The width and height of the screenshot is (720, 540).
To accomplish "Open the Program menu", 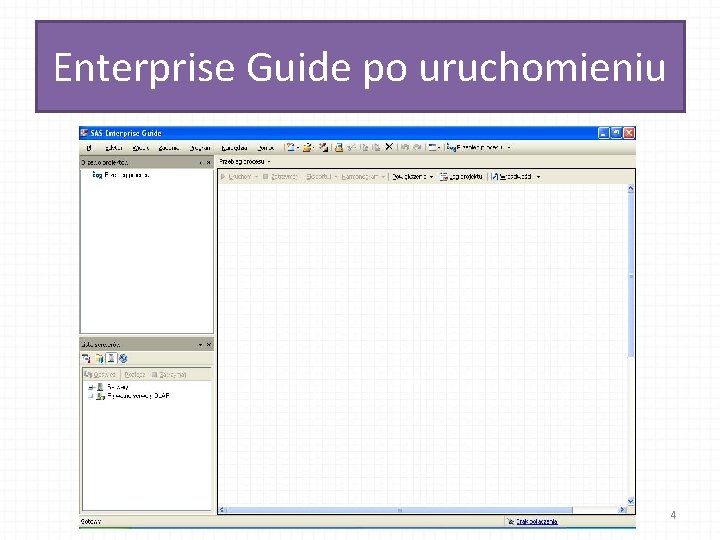I will pos(200,148).
